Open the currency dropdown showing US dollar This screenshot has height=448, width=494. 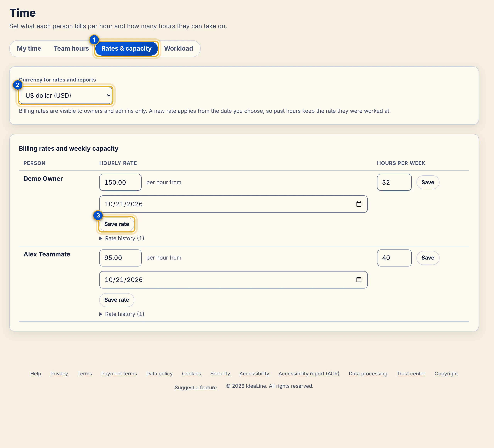coord(65,95)
